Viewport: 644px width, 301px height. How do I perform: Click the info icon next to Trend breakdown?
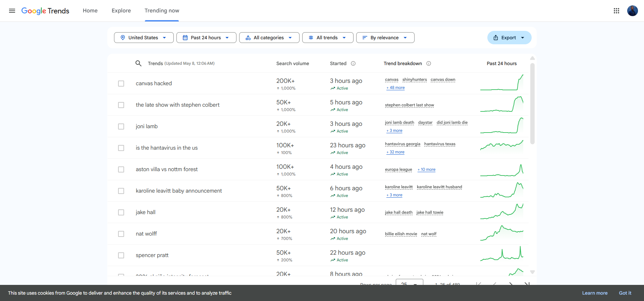[x=429, y=63]
